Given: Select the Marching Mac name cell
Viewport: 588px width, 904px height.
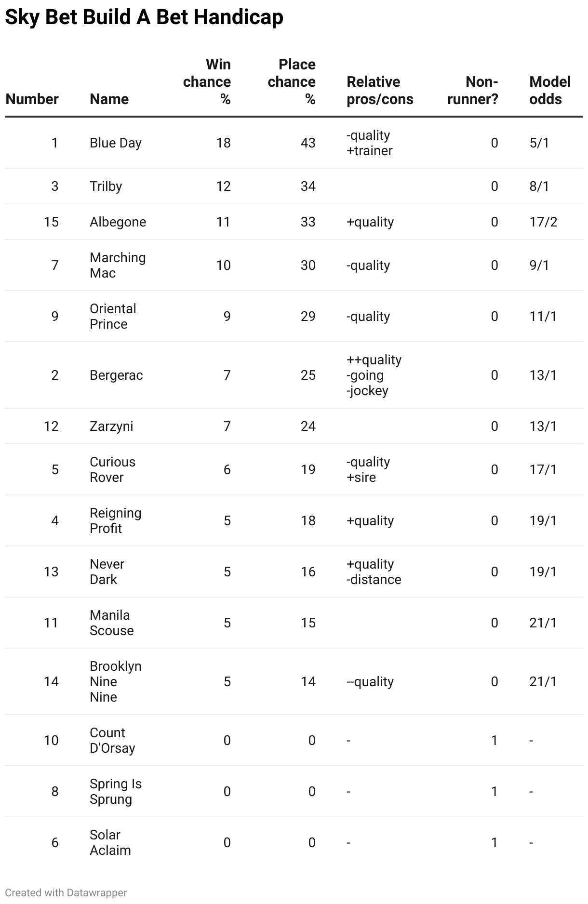Looking at the screenshot, I should click(x=118, y=266).
